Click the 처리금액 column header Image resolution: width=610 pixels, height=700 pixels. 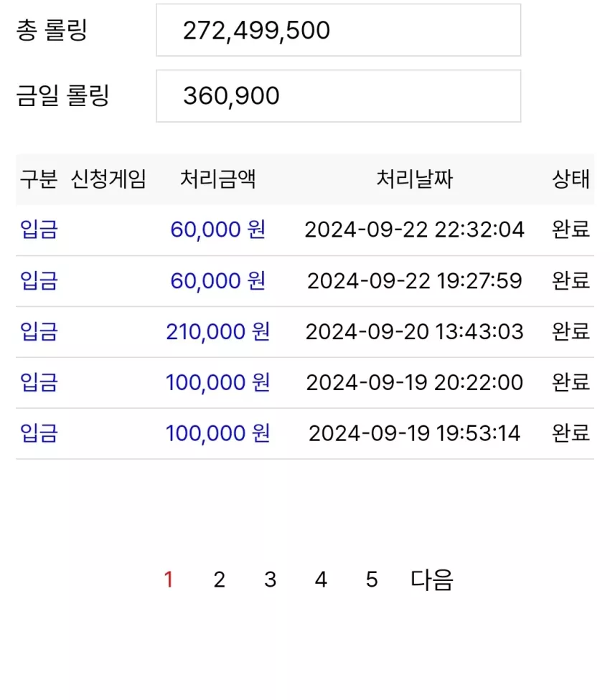click(x=218, y=179)
